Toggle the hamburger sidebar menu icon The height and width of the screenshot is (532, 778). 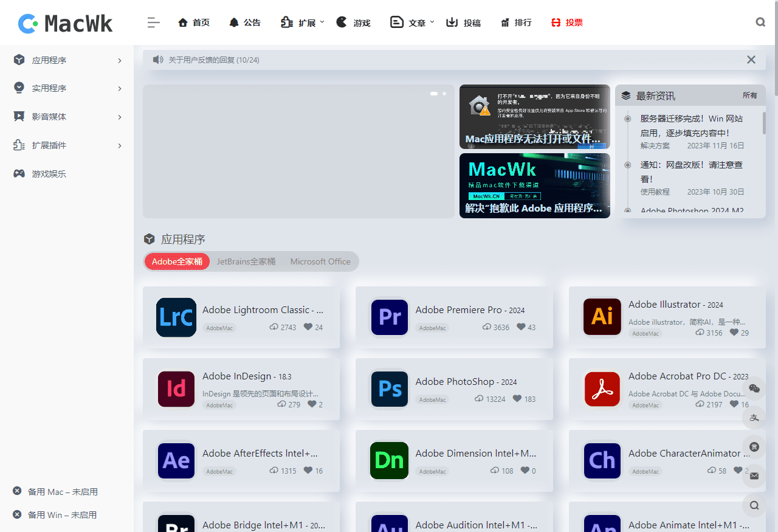153,22
